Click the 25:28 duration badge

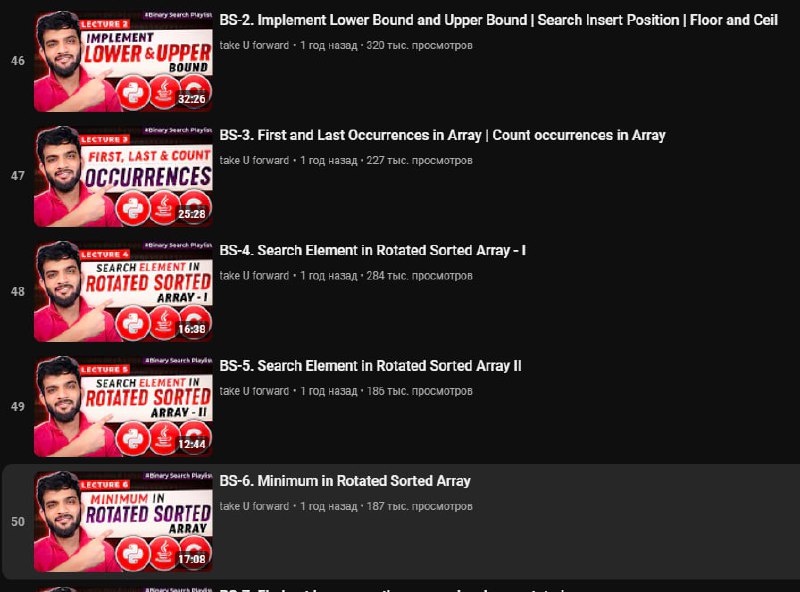coord(192,214)
